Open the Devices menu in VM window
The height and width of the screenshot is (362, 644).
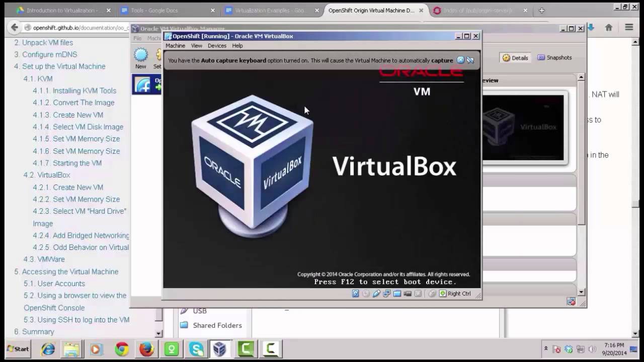pyautogui.click(x=217, y=46)
